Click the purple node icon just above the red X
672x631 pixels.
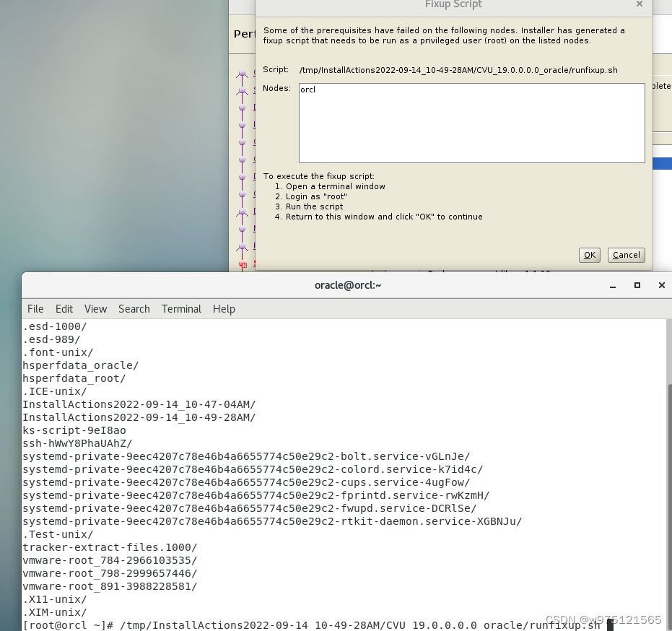242,245
